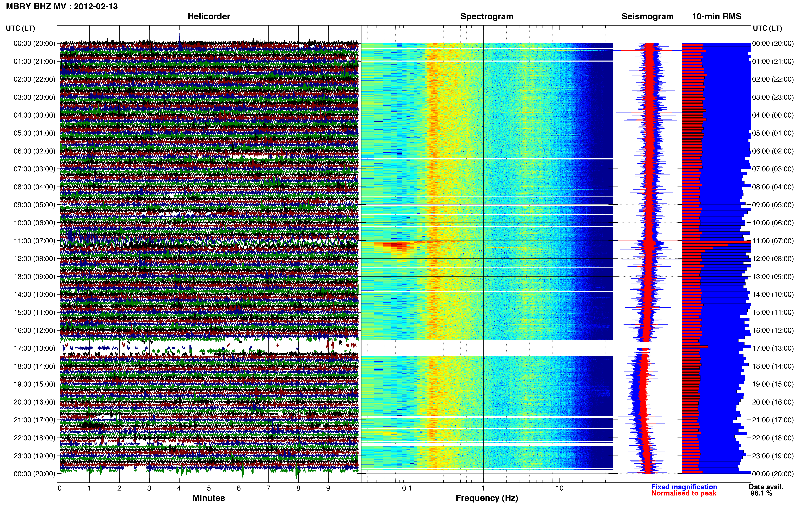Screen dimensions: 812x508
Task: Select the 'Spectrogram' panel heading
Action: pos(487,16)
